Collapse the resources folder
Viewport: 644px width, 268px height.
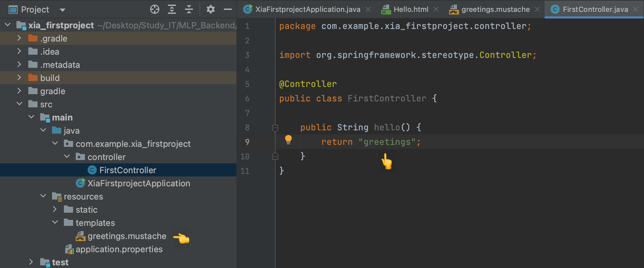click(x=43, y=196)
